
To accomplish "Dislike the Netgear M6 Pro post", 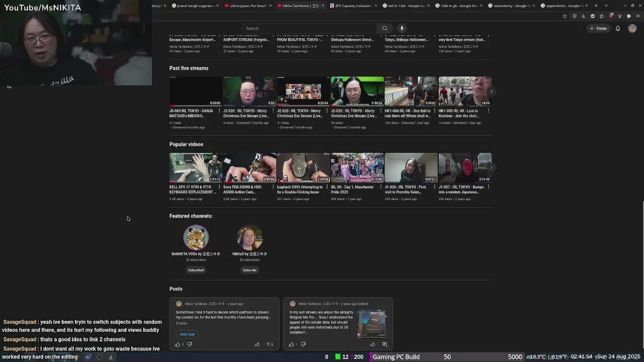I will point(303,344).
